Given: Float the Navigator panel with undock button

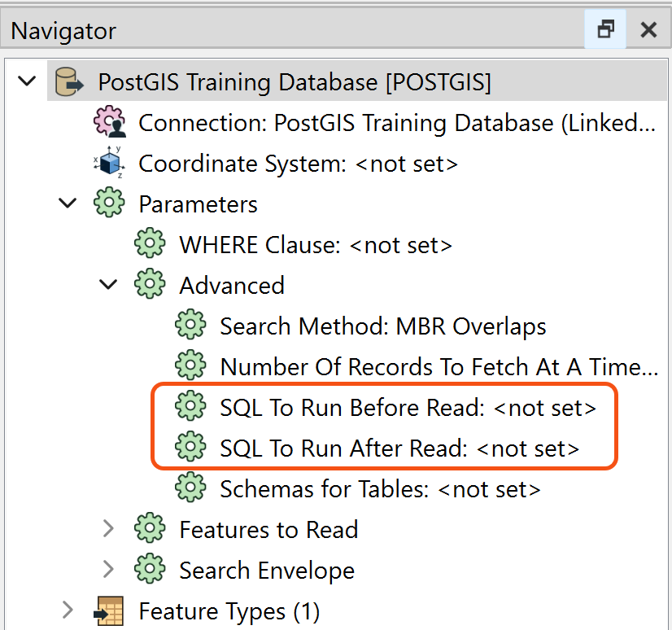Looking at the screenshot, I should [x=605, y=31].
